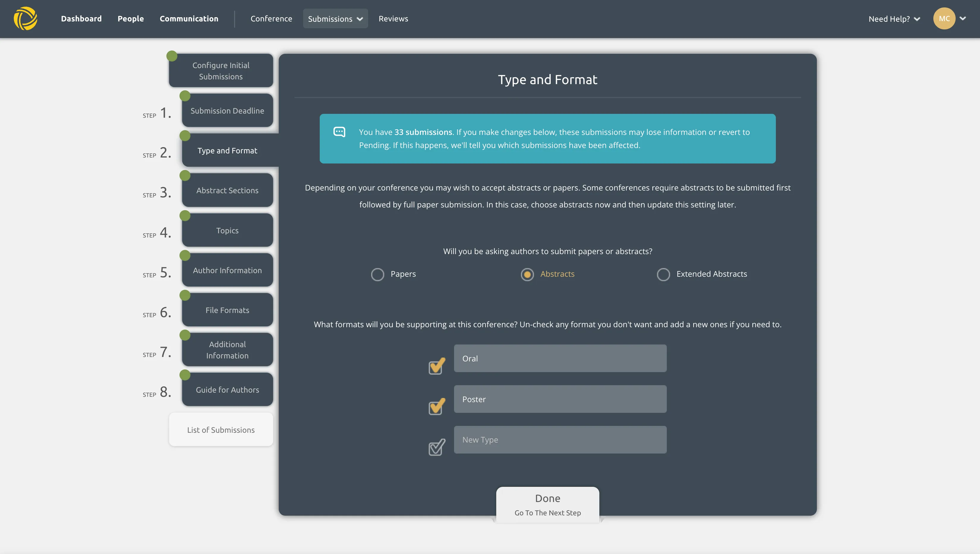Click the '33 submissions' text in the banner
The width and height of the screenshot is (980, 554).
pyautogui.click(x=423, y=132)
